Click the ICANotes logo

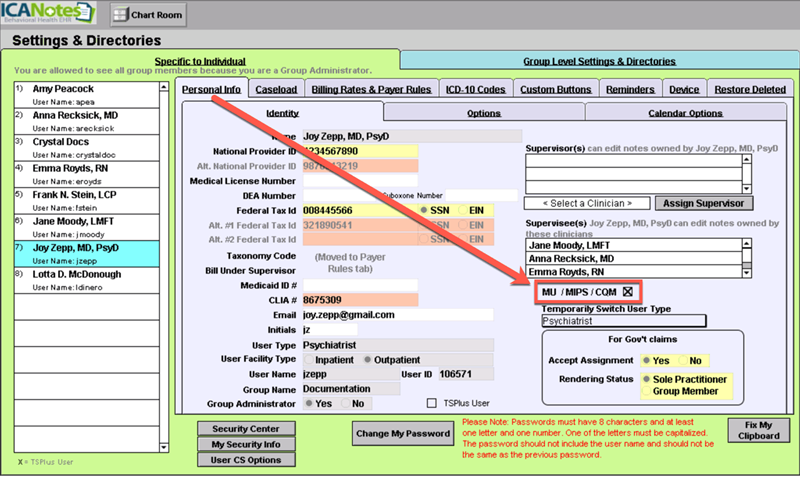[x=49, y=14]
